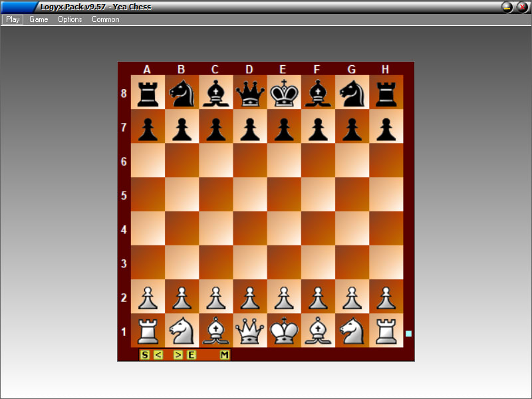Click the empty D6 square
The image size is (532, 399).
[x=250, y=160]
